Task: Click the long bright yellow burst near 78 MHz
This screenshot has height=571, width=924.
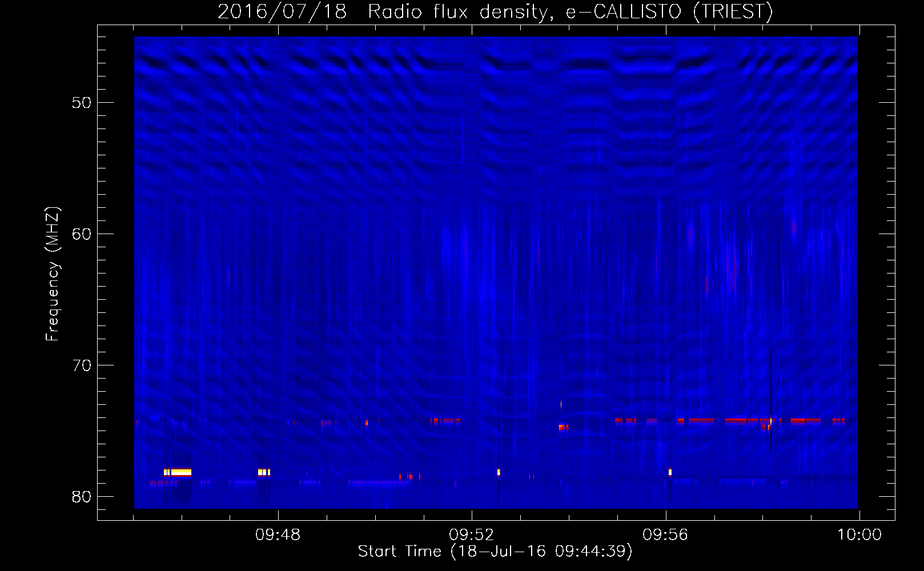Action: pos(181,472)
